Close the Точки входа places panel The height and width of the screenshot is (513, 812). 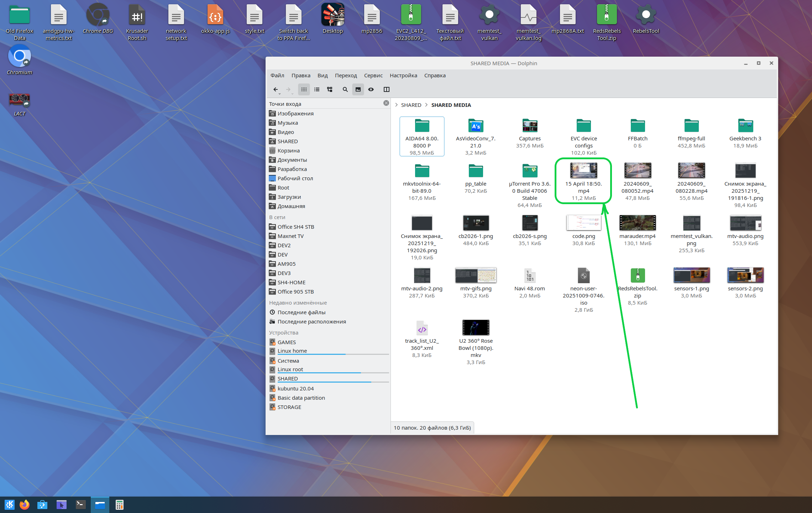pos(386,103)
